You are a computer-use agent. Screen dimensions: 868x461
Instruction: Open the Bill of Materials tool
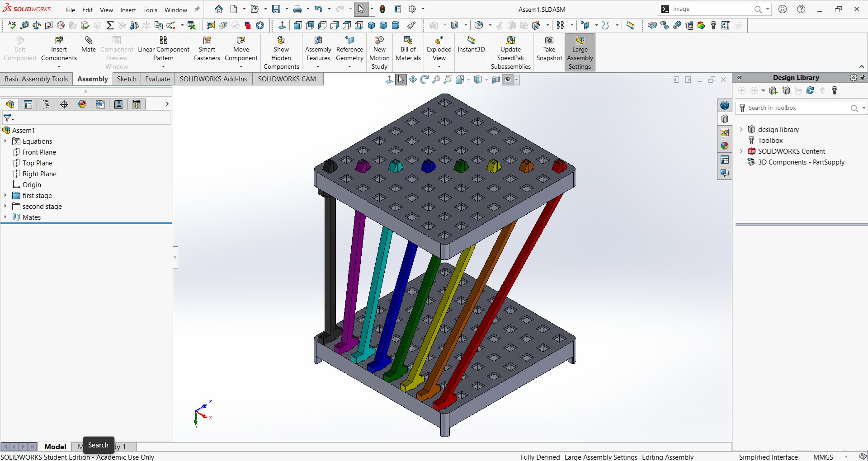pyautogui.click(x=408, y=41)
